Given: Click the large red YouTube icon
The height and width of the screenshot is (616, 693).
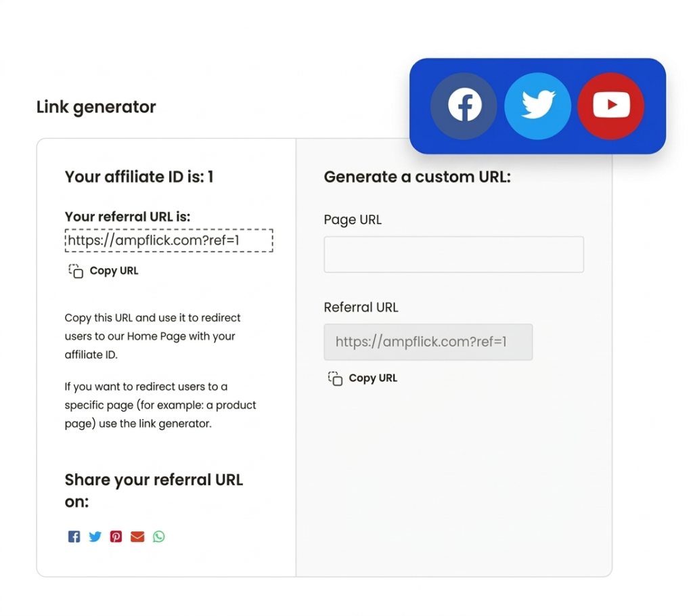Looking at the screenshot, I should coord(610,106).
